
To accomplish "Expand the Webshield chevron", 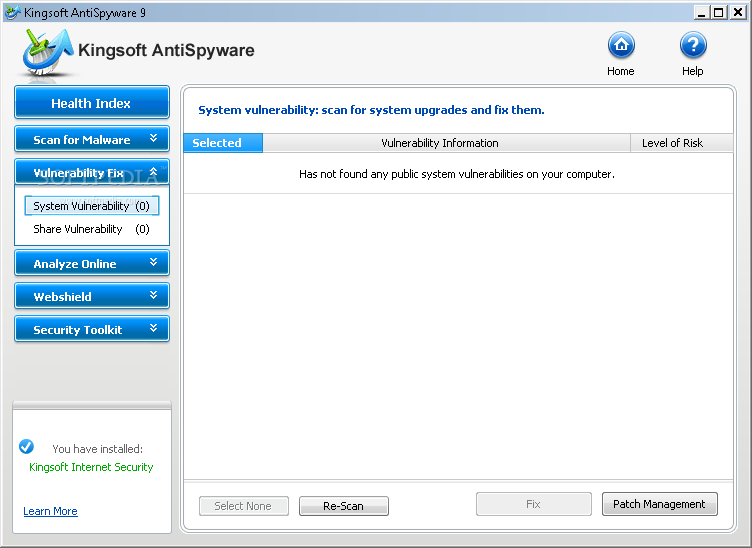I will tap(153, 295).
